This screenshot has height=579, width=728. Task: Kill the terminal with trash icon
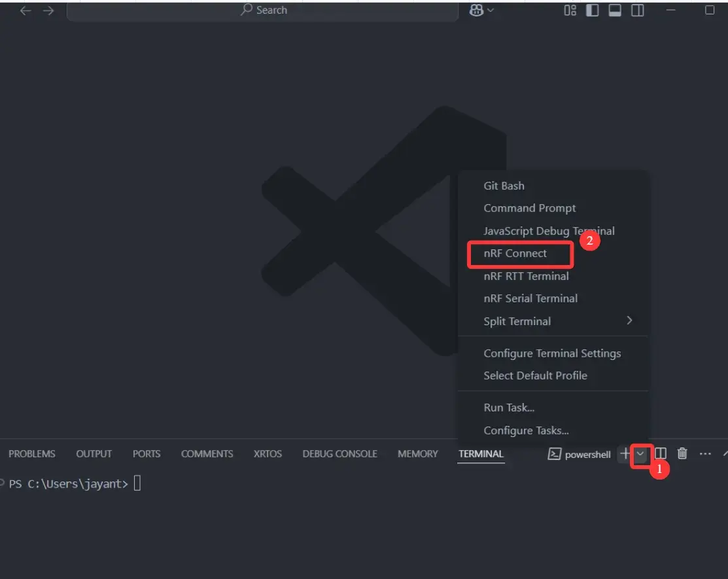[x=682, y=453]
